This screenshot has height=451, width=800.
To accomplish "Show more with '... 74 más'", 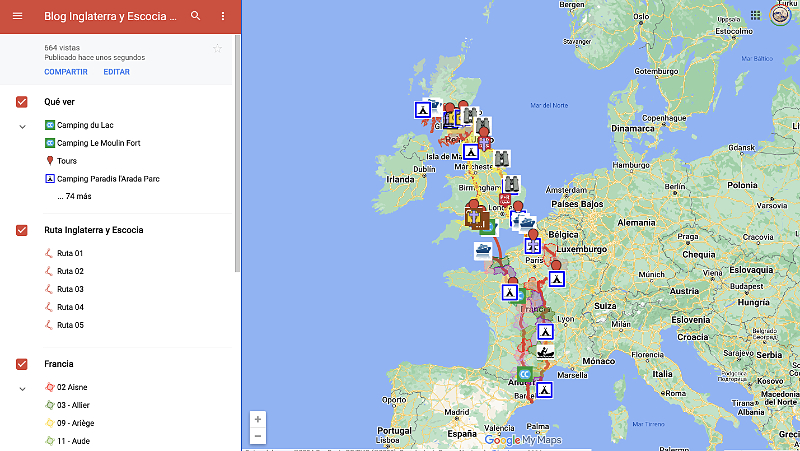I will pos(74,196).
